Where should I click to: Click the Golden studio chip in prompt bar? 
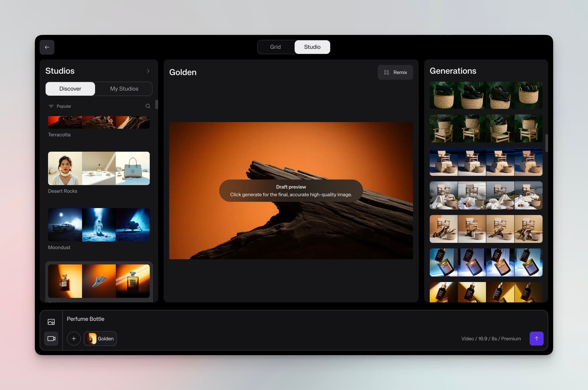coord(100,339)
